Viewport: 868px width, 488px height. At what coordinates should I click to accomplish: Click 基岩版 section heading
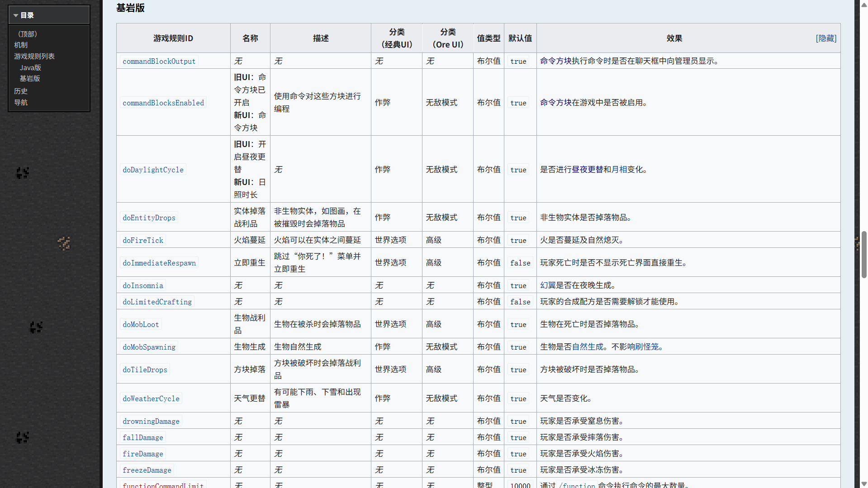tap(130, 8)
